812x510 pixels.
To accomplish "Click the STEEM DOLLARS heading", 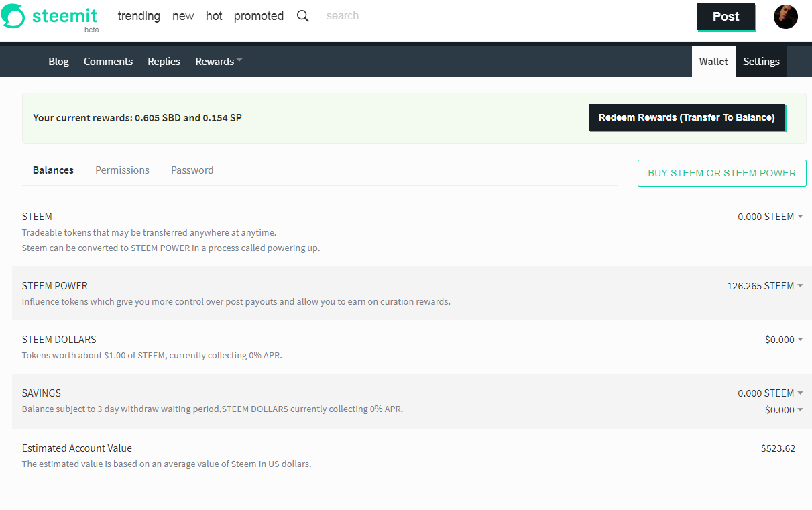I will pos(59,340).
